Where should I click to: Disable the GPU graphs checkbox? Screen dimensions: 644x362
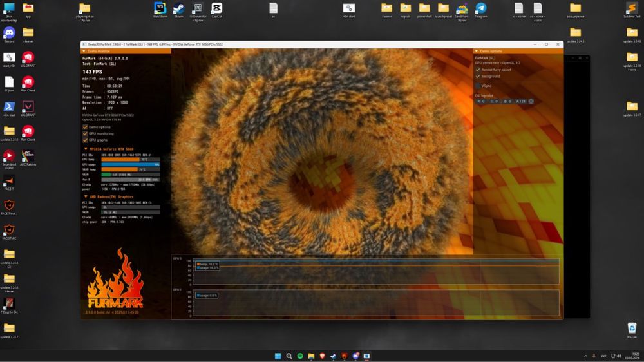tap(86, 140)
